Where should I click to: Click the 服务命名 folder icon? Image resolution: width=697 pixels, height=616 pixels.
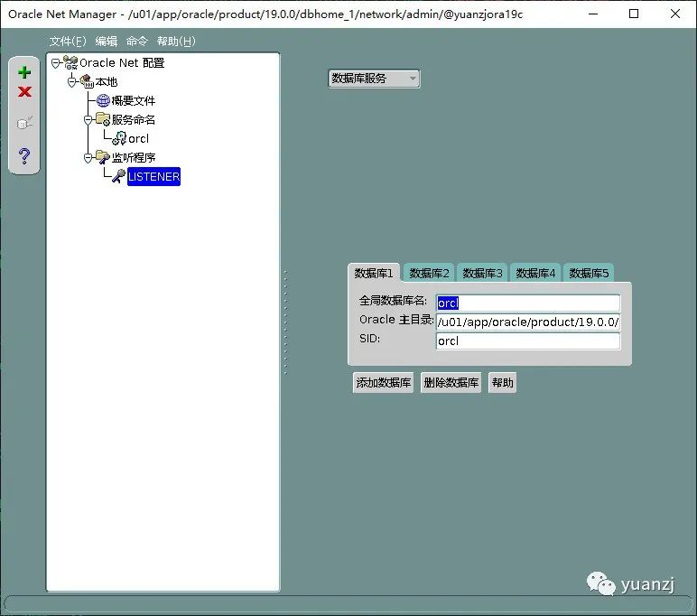point(103,119)
